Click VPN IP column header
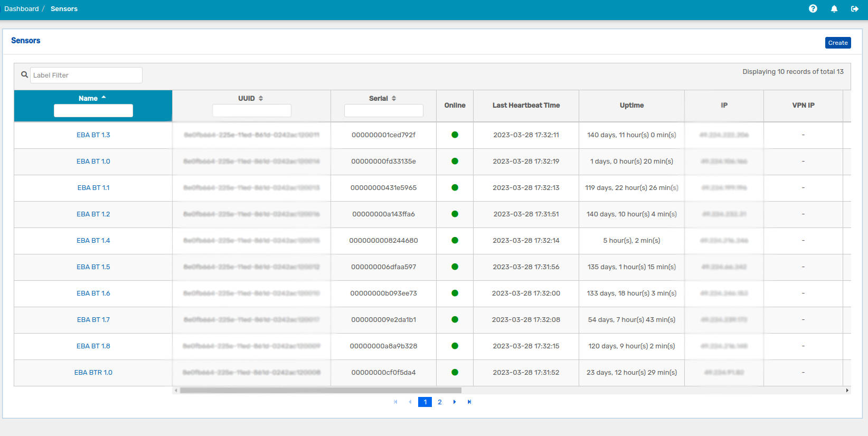 [x=804, y=106]
